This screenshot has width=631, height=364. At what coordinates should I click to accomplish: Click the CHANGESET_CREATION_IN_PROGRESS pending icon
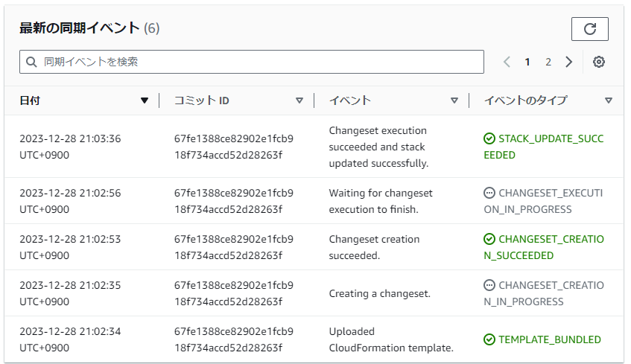489,285
